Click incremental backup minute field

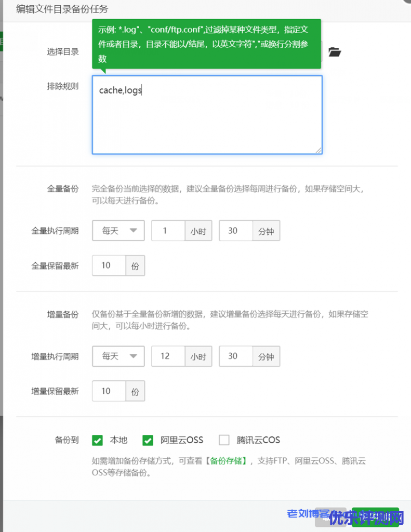point(236,356)
